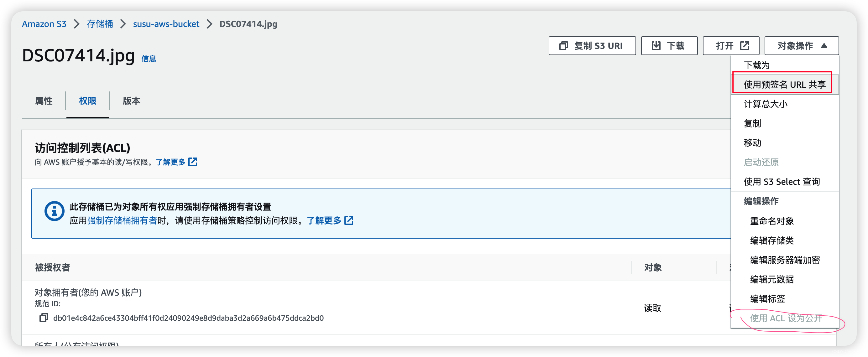Open the 属性 tab
The image size is (868, 357).
tap(44, 101)
